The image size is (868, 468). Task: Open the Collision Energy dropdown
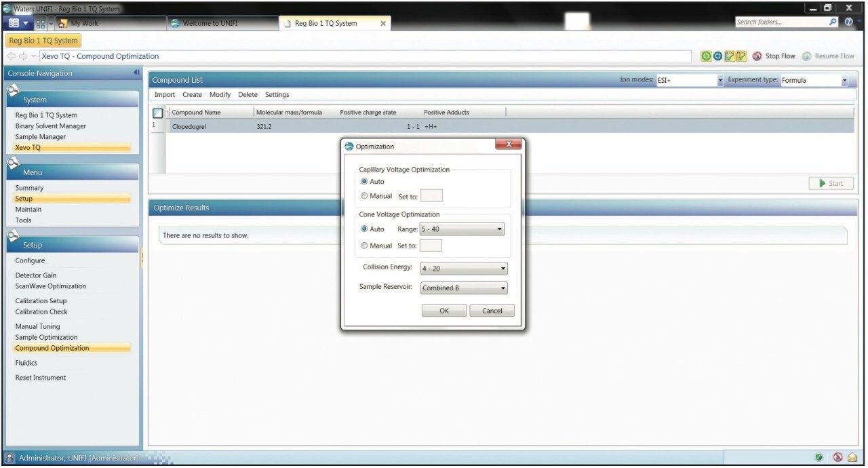(x=464, y=269)
